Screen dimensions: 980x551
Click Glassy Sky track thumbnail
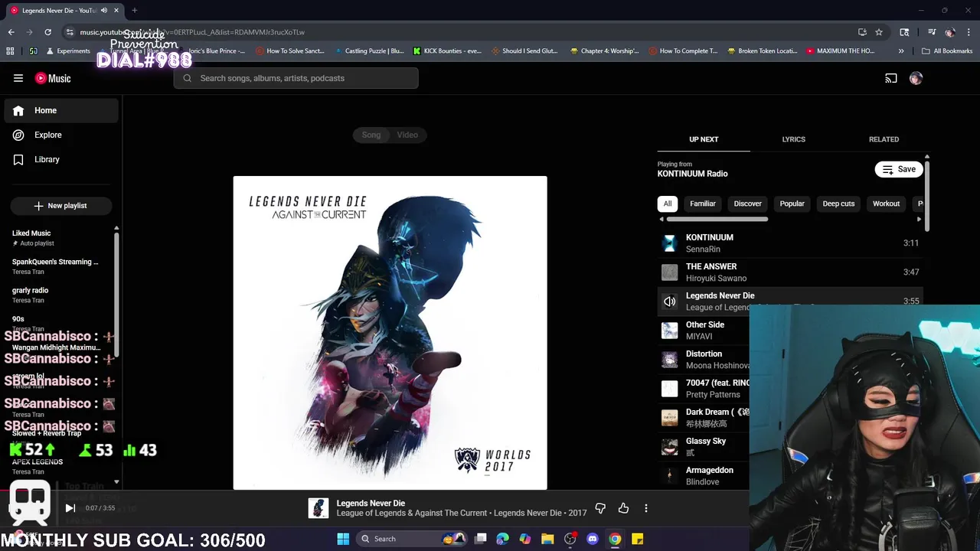[x=670, y=447]
